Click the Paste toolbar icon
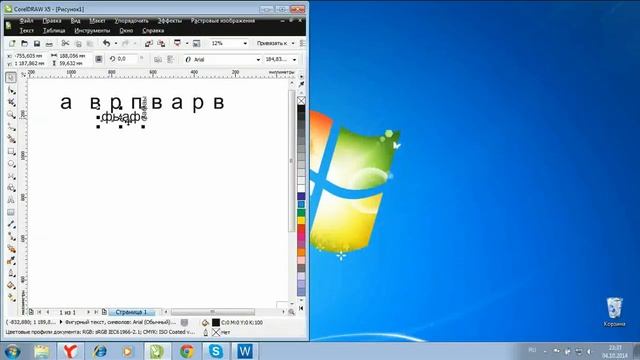The width and height of the screenshot is (640, 360). (x=90, y=43)
